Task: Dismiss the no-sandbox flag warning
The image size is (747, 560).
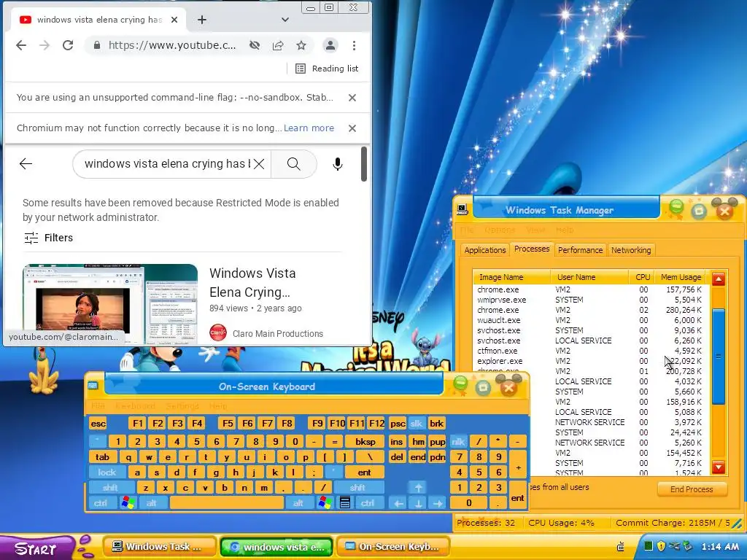Action: click(352, 98)
